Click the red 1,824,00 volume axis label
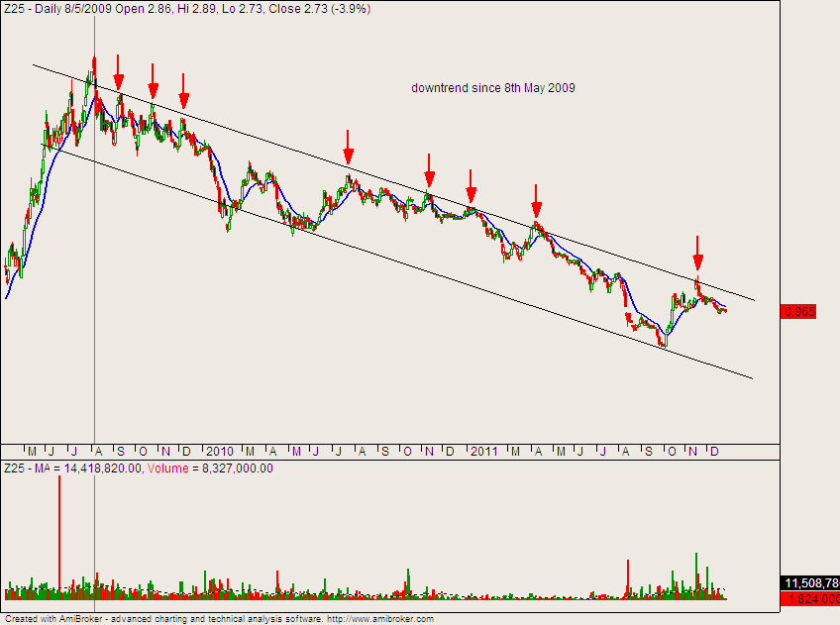 811,599
